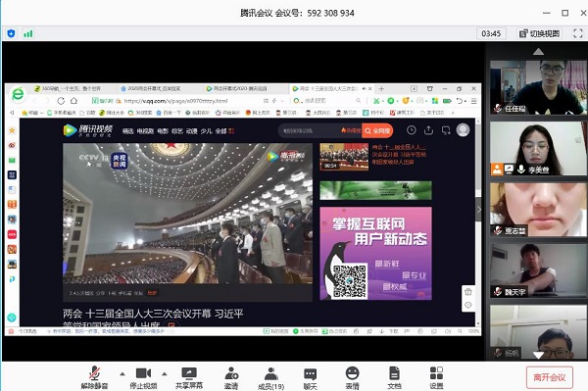Click the 03:45 meeting timer
Screen dimensions: 588x391
(x=491, y=33)
